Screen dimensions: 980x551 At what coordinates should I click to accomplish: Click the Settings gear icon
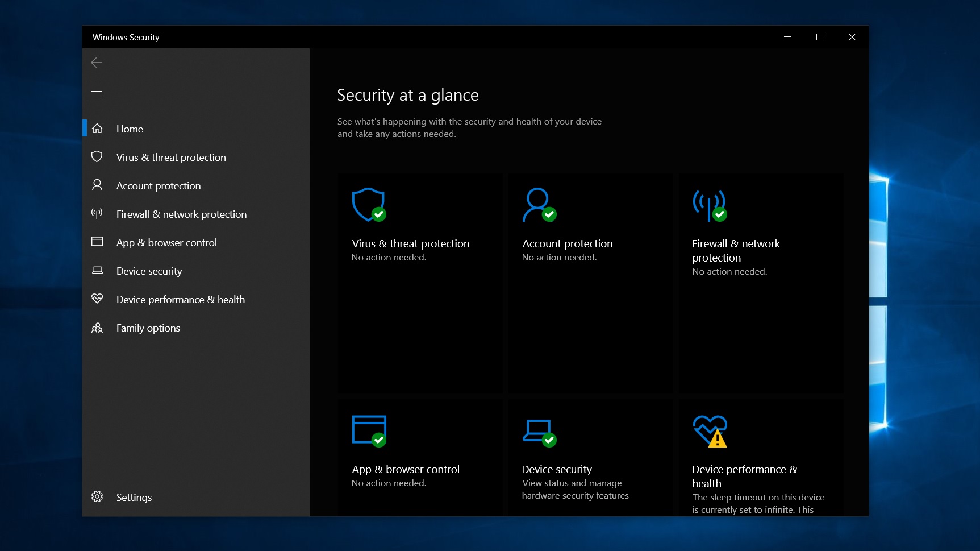tap(97, 496)
